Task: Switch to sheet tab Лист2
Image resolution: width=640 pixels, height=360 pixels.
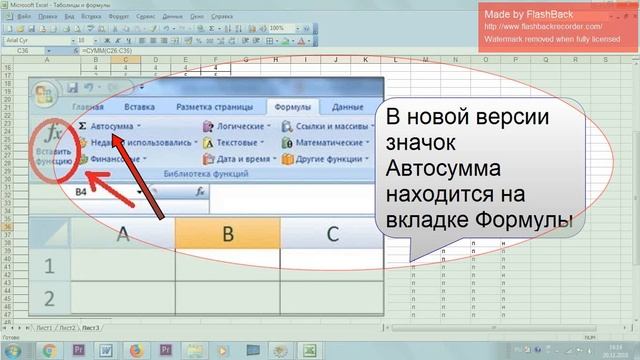Action: (67, 328)
